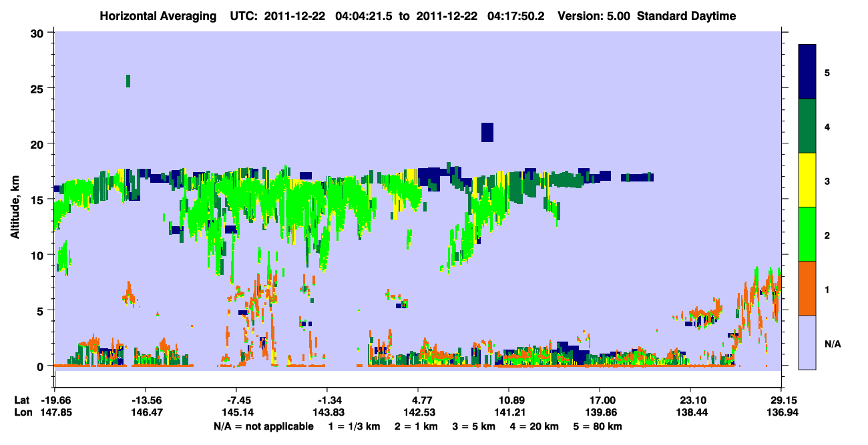Click the y-axis tick label 10
The image size is (868, 445).
click(x=38, y=255)
